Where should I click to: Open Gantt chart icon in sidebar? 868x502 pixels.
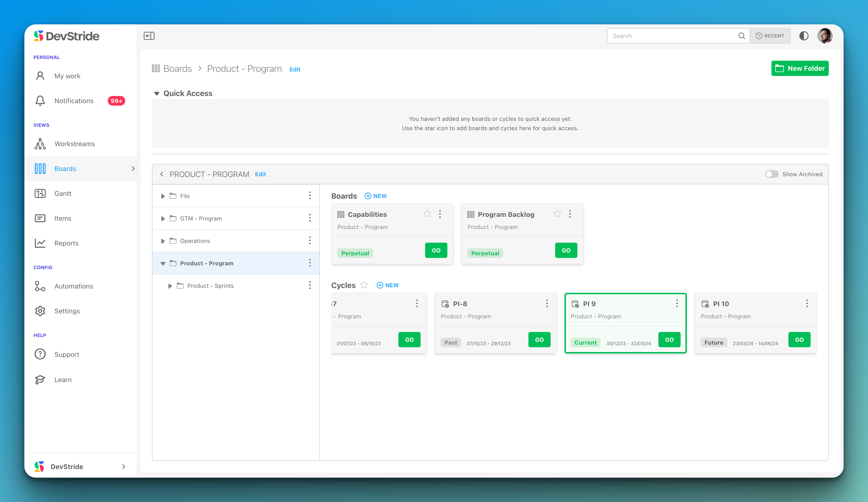pyautogui.click(x=40, y=193)
